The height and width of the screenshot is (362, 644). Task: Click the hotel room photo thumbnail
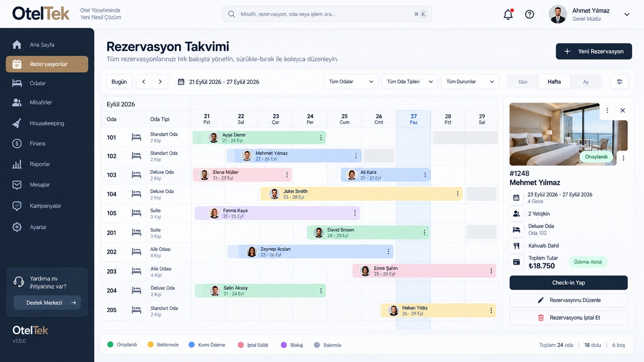pos(569,134)
